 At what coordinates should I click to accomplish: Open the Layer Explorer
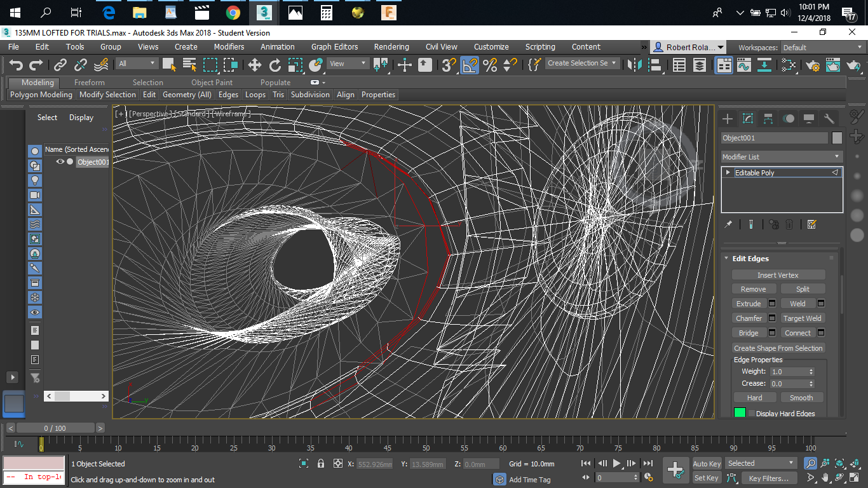700,65
